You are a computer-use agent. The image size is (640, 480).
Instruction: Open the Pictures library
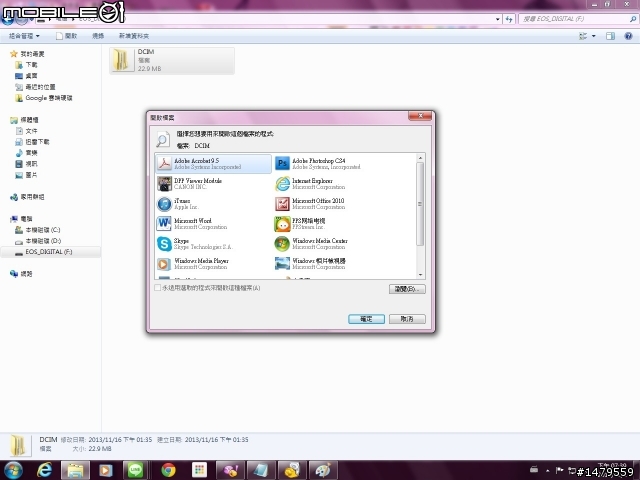click(x=27, y=175)
